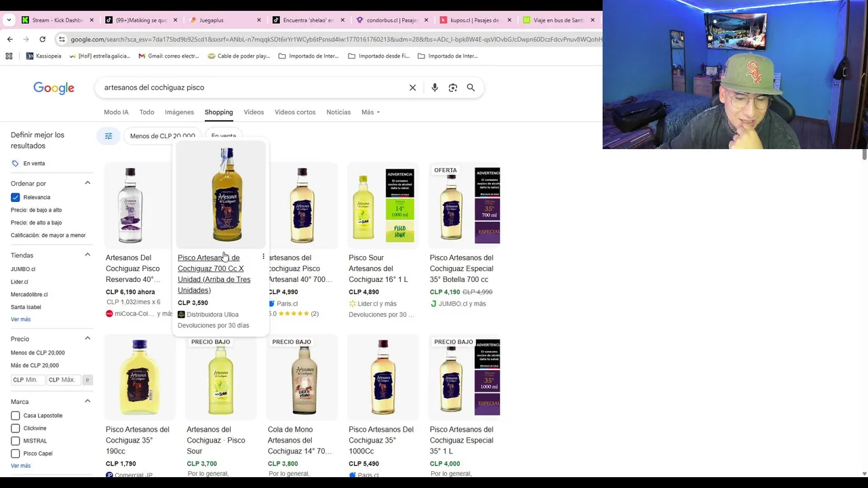This screenshot has width=868, height=488.
Task: Switch to the Encuentra 'shelao' tab
Action: click(x=309, y=20)
